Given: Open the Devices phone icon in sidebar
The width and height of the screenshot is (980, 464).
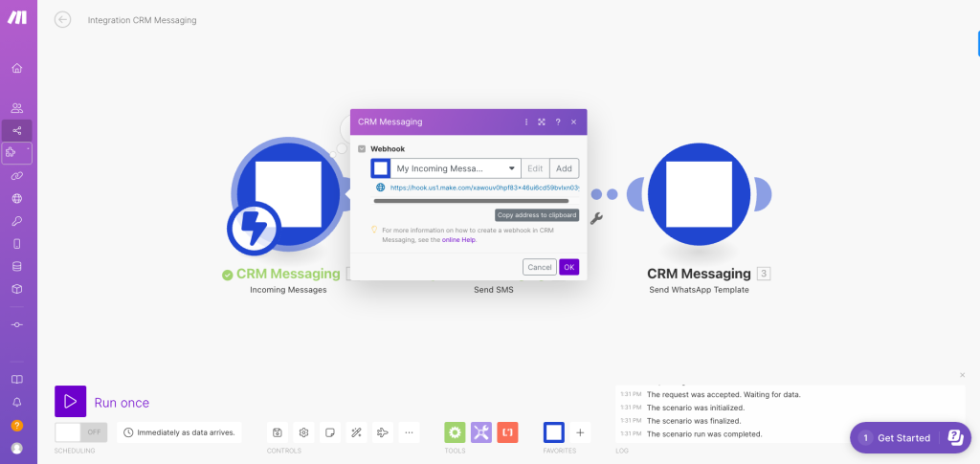Looking at the screenshot, I should pos(17,244).
